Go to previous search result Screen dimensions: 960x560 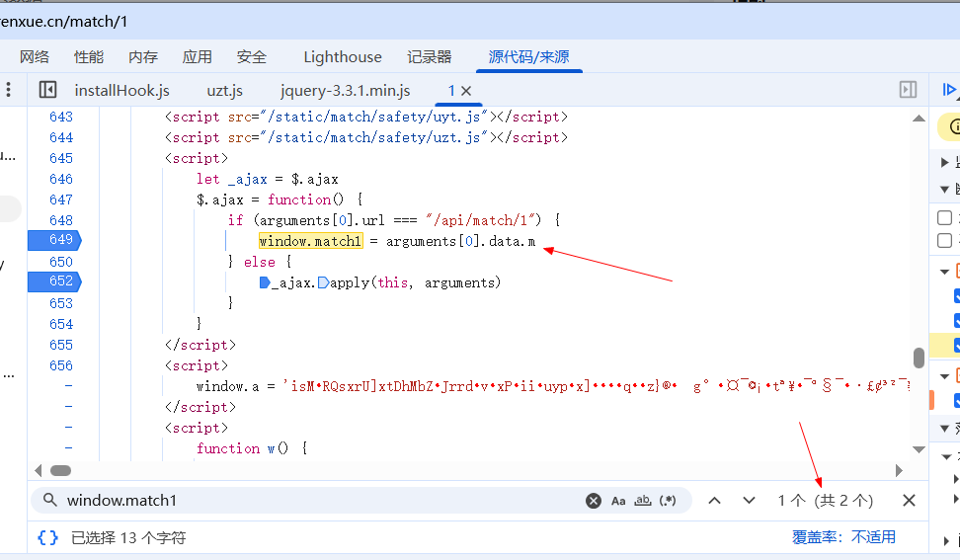coord(714,501)
